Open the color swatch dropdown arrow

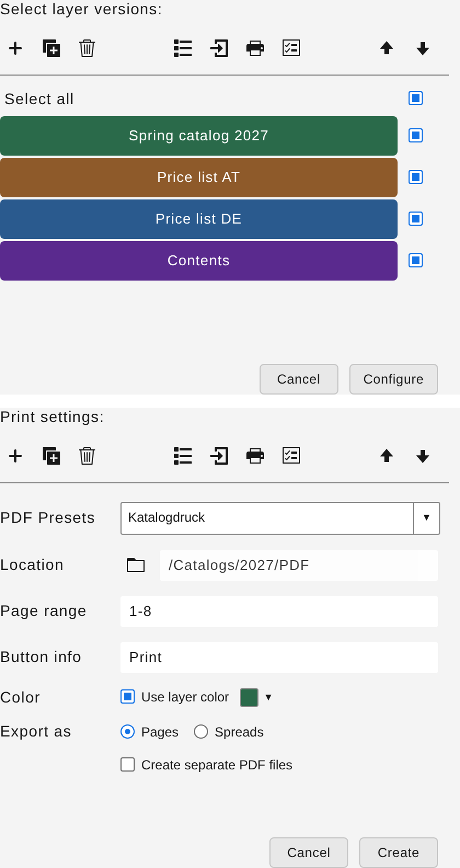[x=268, y=697]
